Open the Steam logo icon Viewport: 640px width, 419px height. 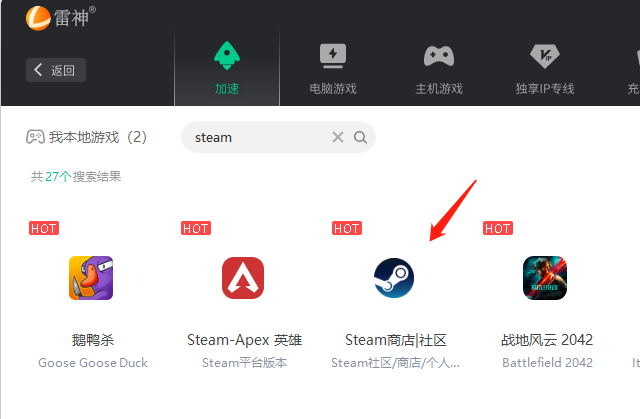pyautogui.click(x=394, y=278)
